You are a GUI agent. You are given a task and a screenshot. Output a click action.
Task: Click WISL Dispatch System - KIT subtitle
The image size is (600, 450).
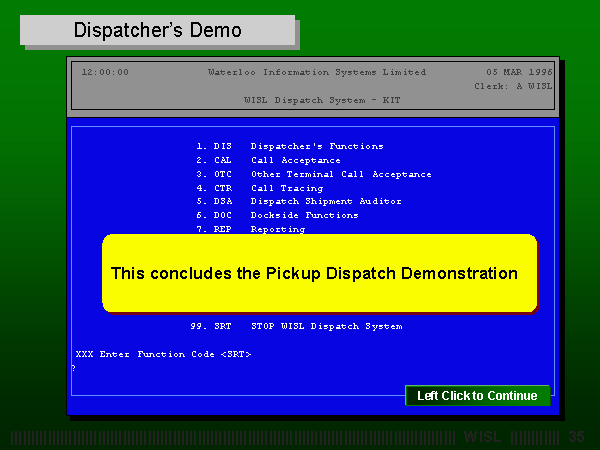[x=322, y=100]
